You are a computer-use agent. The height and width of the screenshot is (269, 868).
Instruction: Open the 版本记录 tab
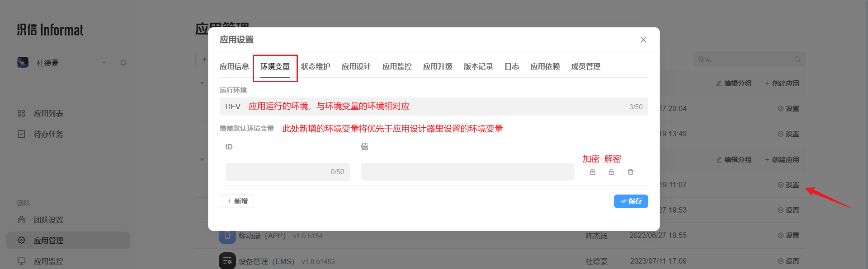(478, 66)
